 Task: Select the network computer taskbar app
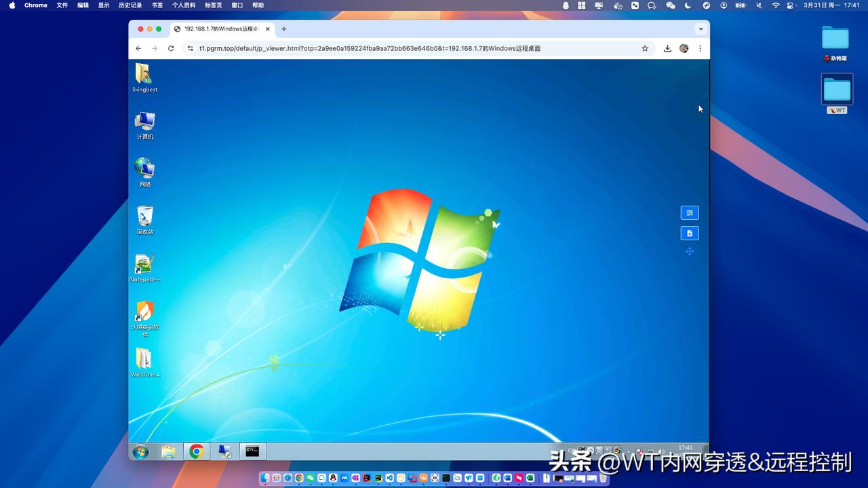pyautogui.click(x=224, y=452)
